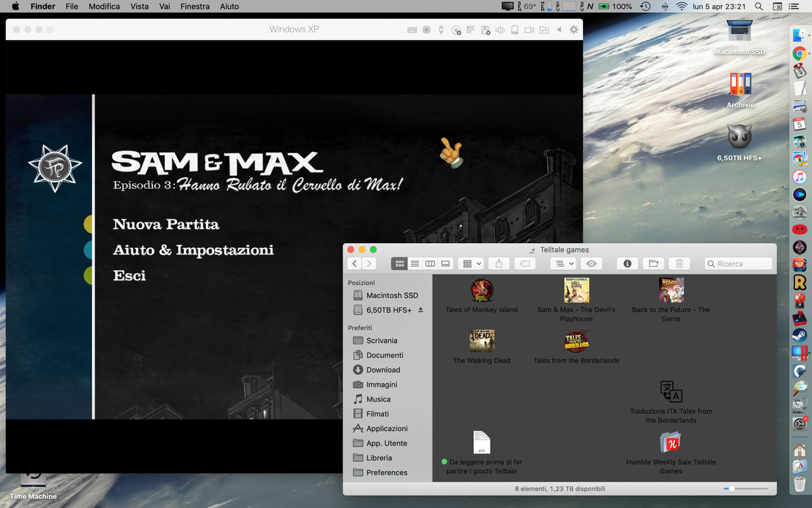The width and height of the screenshot is (812, 508).
Task: Click the CPU chip icon in Windows XP toolbar
Action: point(426,30)
